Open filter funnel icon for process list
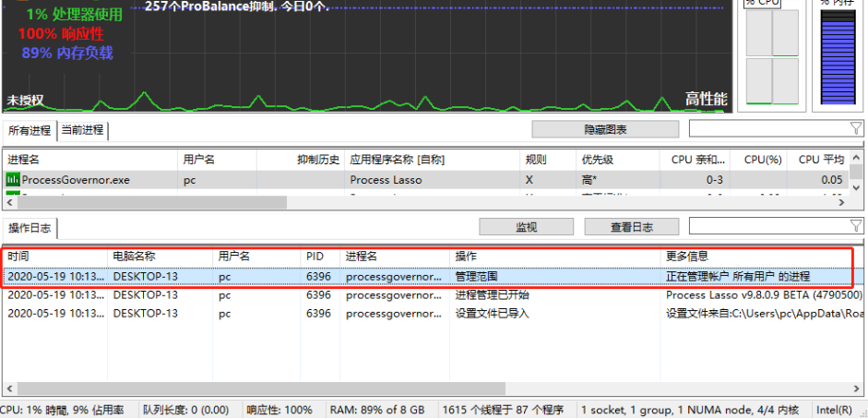Screen dimensions: 868x419 (x=856, y=128)
